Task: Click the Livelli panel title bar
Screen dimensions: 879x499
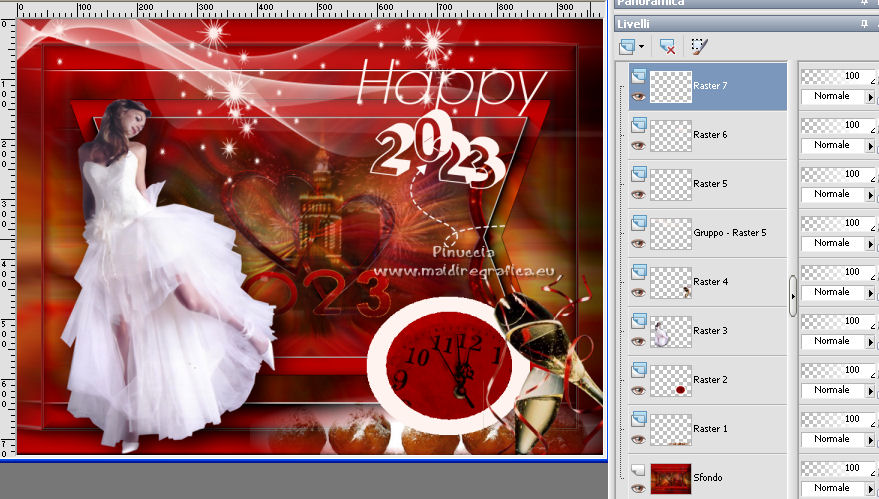Action: pos(746,24)
